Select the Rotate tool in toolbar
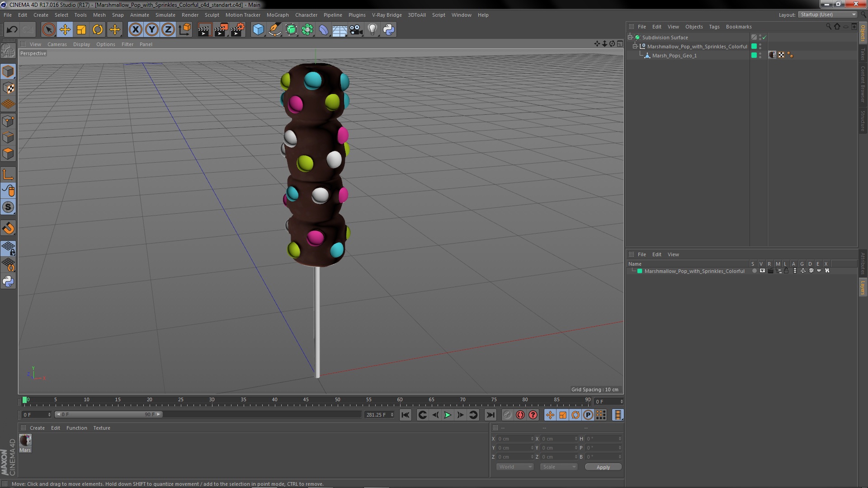Screen dimensions: 868x488 point(98,30)
